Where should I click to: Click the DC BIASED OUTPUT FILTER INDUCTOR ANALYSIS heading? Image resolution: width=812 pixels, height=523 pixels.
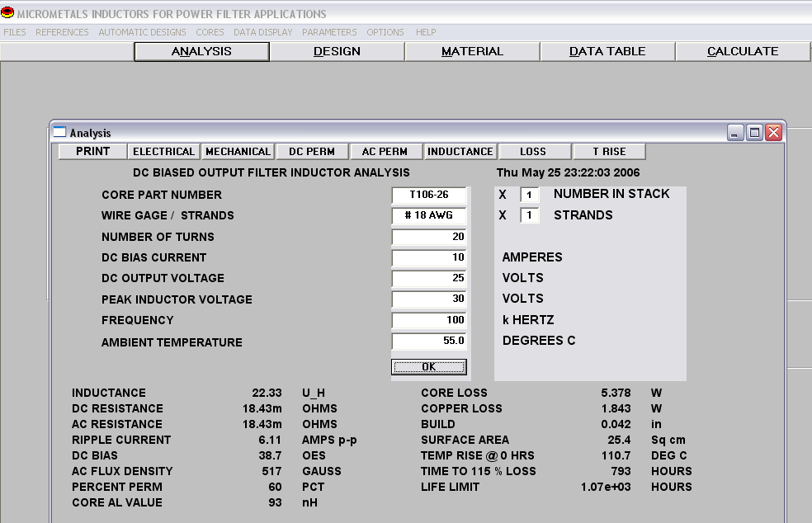(271, 172)
